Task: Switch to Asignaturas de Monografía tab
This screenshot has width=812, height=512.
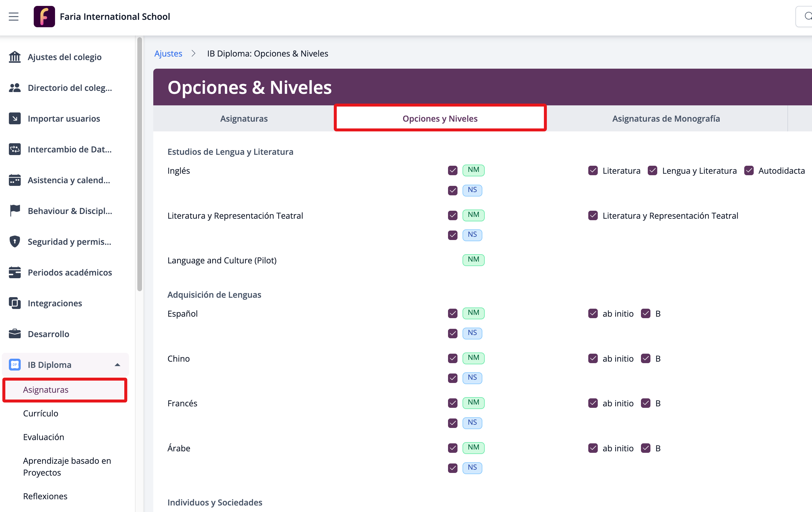Action: click(666, 119)
